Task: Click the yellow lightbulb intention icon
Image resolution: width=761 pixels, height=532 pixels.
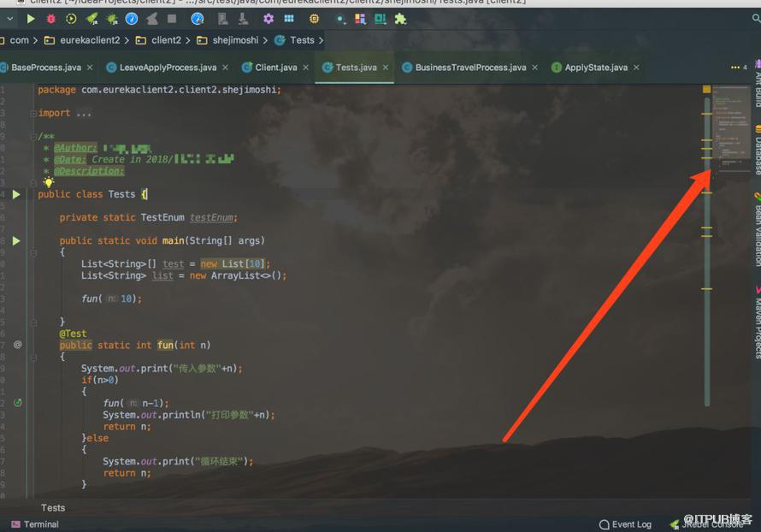Action: [x=49, y=182]
